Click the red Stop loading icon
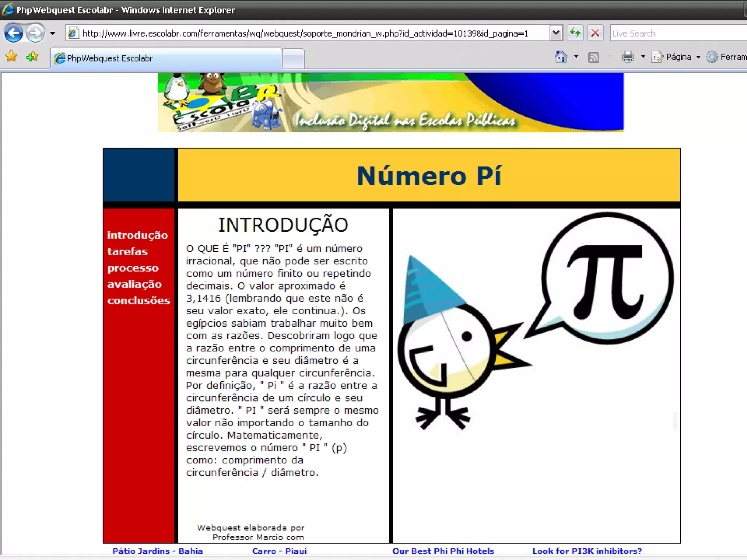This screenshot has height=560, width=747. coord(595,33)
